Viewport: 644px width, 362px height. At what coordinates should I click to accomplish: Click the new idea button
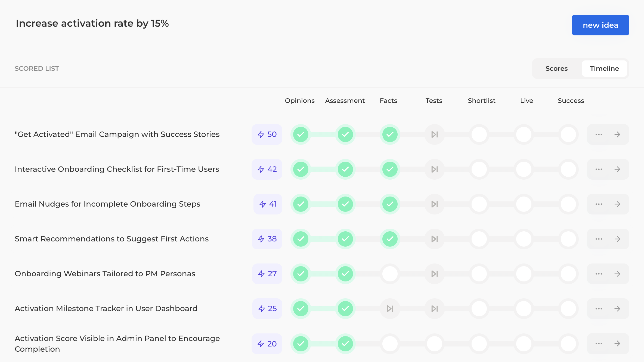click(600, 25)
